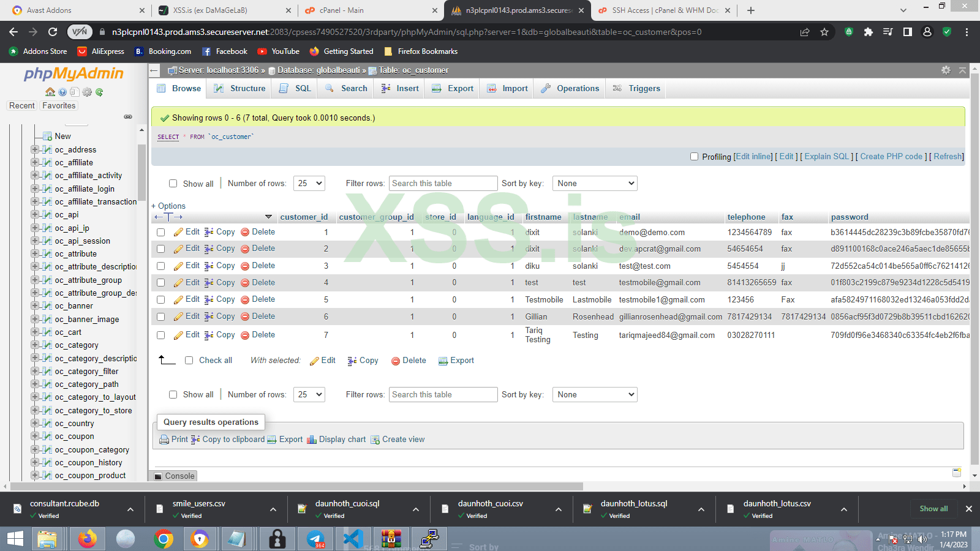Click the share page icon in address bar
Viewport: 980px width, 551px height.
point(805,32)
